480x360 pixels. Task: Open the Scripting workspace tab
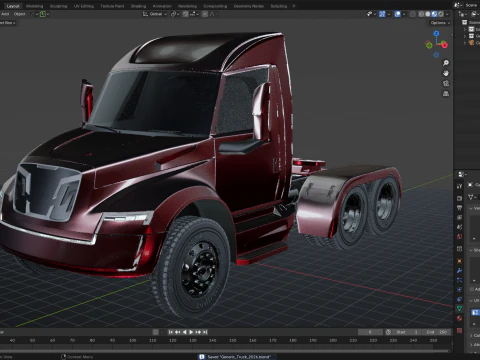point(279,6)
